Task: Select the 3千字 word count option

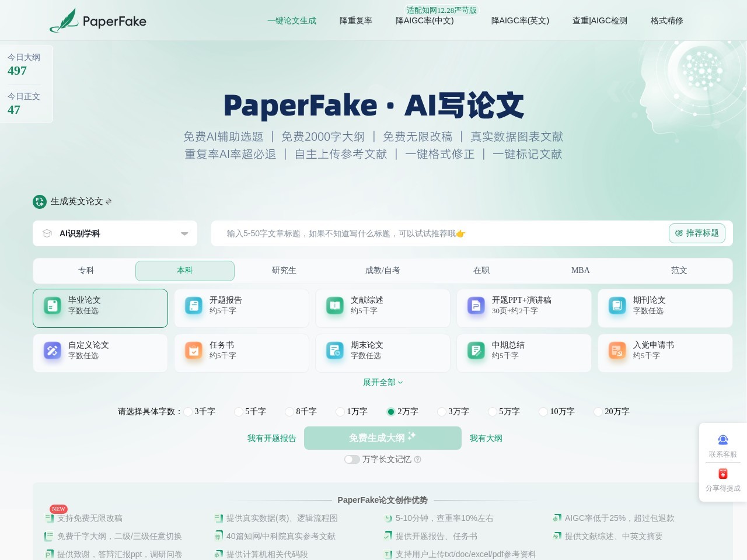Action: click(x=187, y=412)
